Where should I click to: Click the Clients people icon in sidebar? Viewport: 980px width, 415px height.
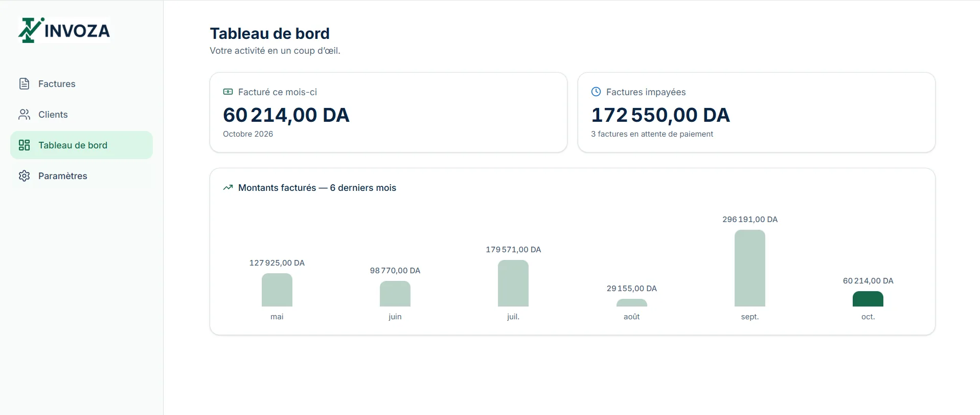point(24,115)
